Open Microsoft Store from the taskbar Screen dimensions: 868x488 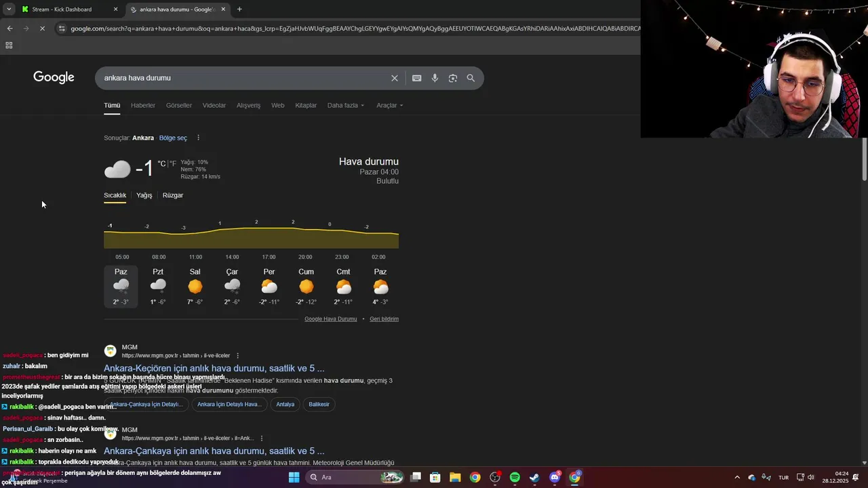(435, 477)
